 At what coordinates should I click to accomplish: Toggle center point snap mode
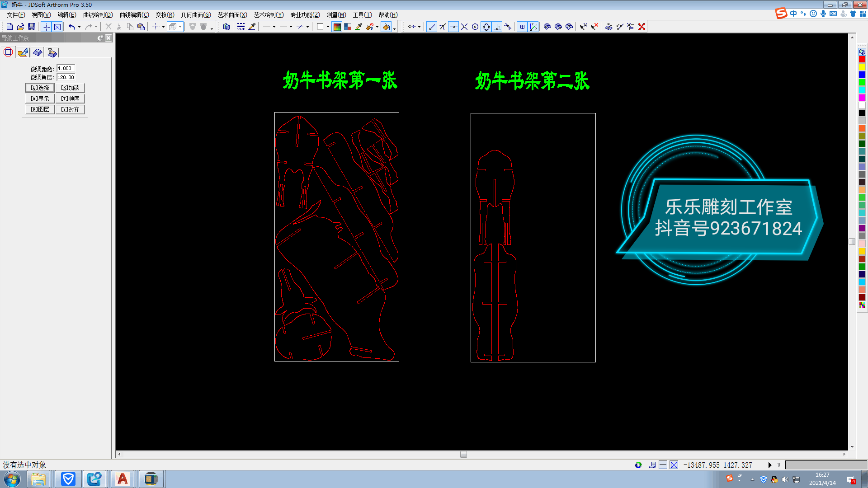coord(475,27)
